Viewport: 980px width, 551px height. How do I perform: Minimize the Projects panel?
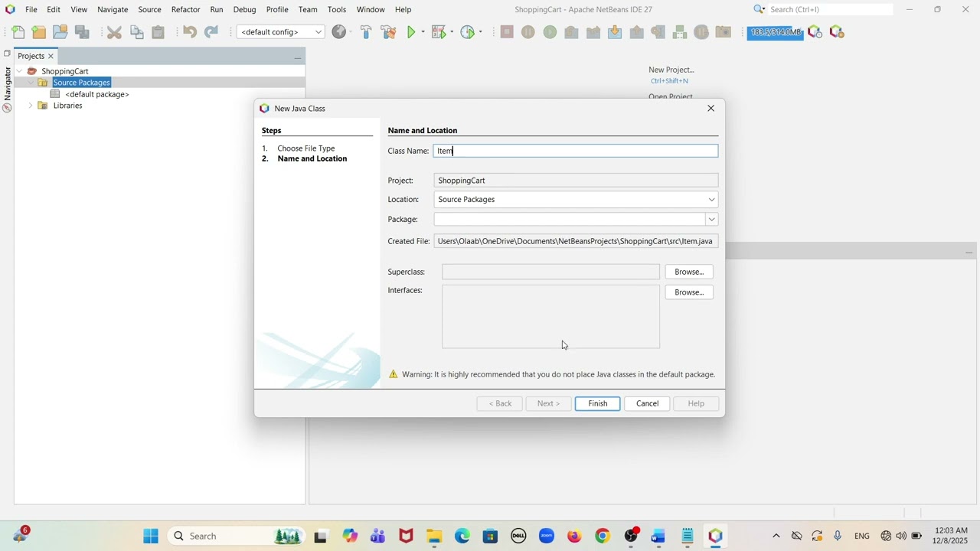[x=298, y=57]
